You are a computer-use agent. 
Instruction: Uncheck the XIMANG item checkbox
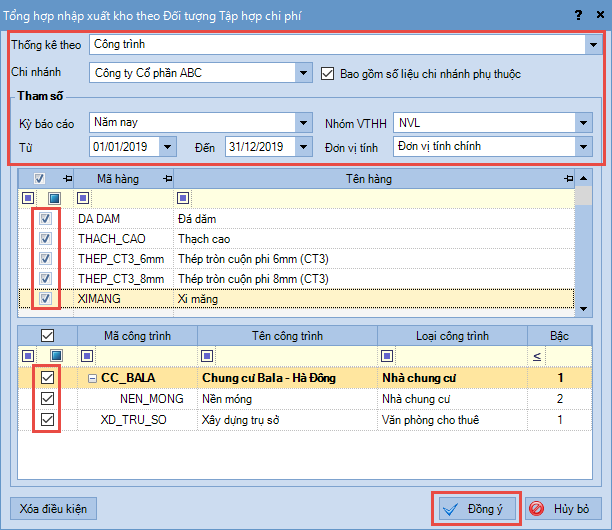(45, 299)
